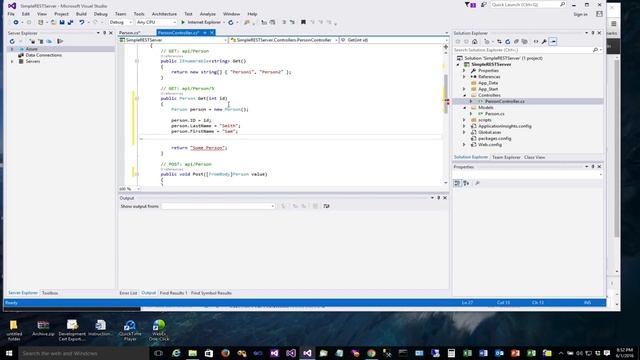Switch to the Class View tab
This screenshot has height=360, width=640.
pos(534,157)
